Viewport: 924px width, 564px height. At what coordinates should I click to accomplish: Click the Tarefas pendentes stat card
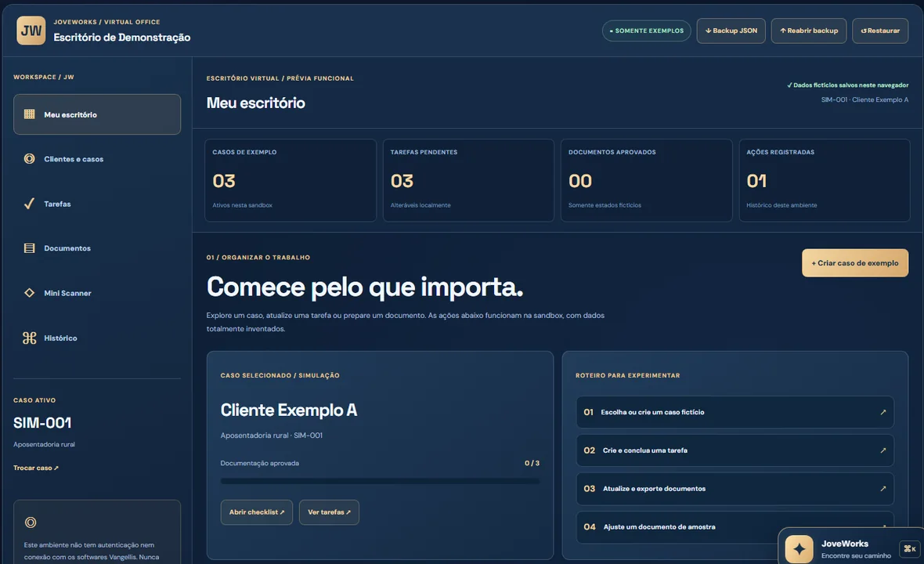pos(468,180)
